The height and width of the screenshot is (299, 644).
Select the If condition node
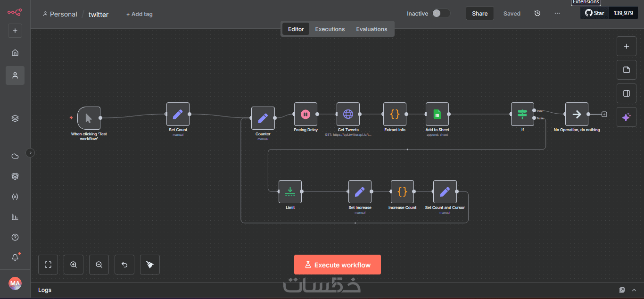point(522,114)
